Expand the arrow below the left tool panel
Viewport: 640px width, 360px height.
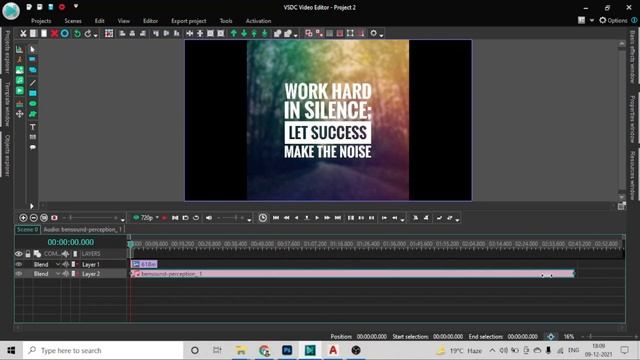click(x=31, y=206)
